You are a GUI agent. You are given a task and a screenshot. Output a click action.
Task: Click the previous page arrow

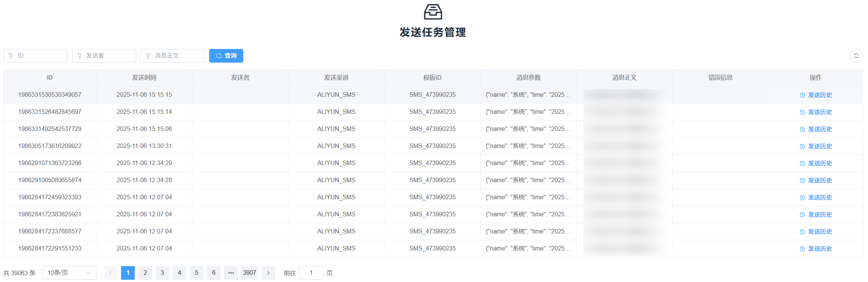click(110, 273)
